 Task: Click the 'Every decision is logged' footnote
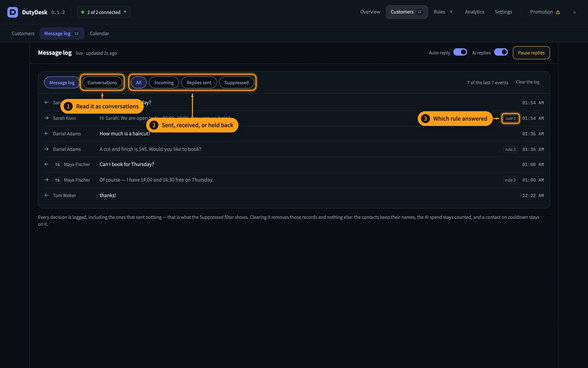289,221
